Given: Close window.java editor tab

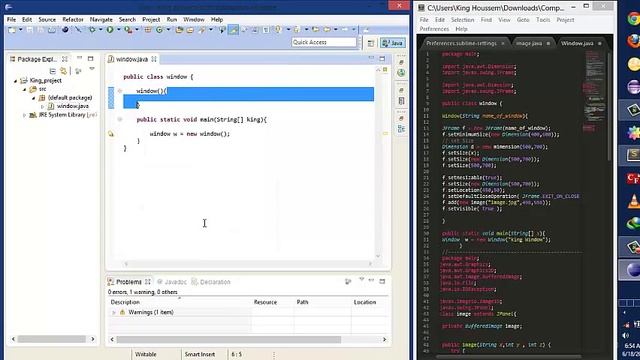Looking at the screenshot, I should point(154,59).
